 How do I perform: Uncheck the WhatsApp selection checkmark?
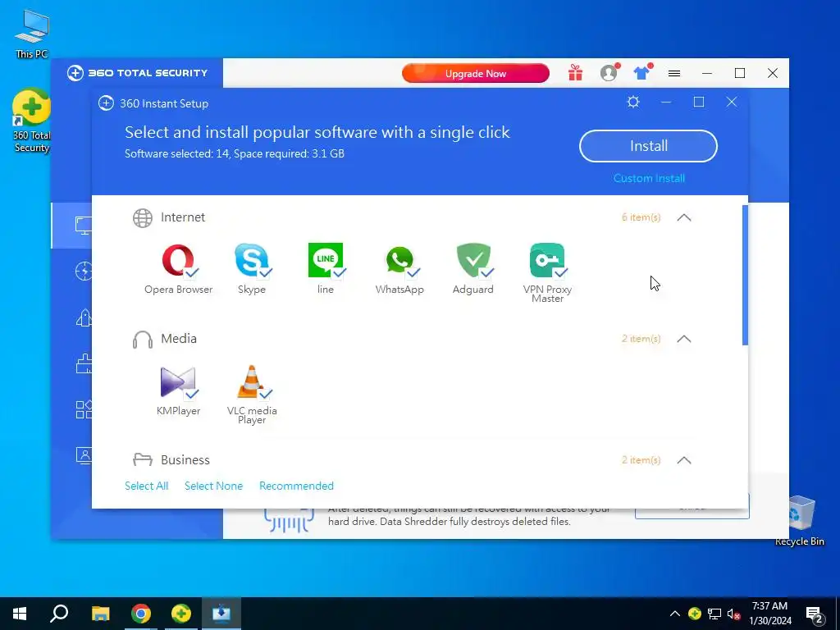tap(413, 272)
